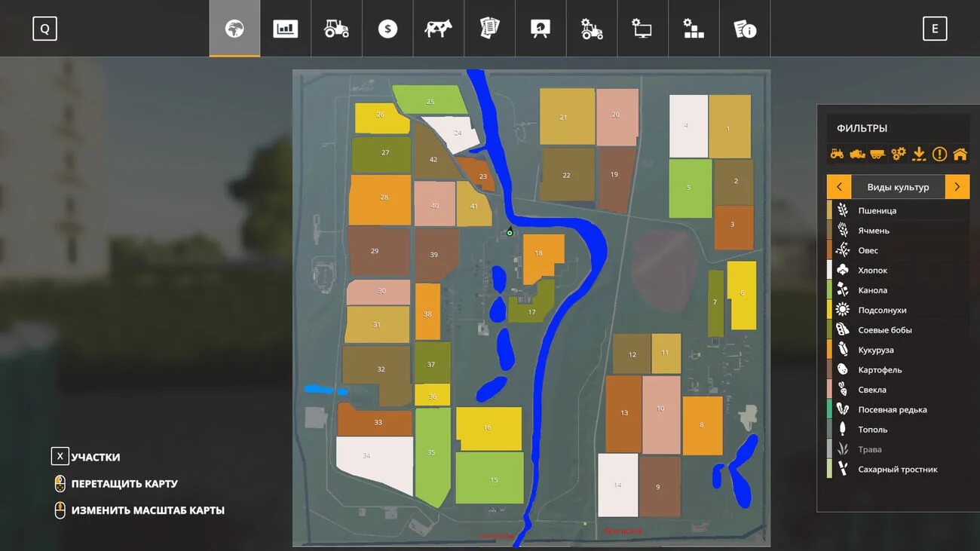Image resolution: width=980 pixels, height=551 pixels.
Task: Enable the greyed Трава crop filter
Action: pos(898,449)
